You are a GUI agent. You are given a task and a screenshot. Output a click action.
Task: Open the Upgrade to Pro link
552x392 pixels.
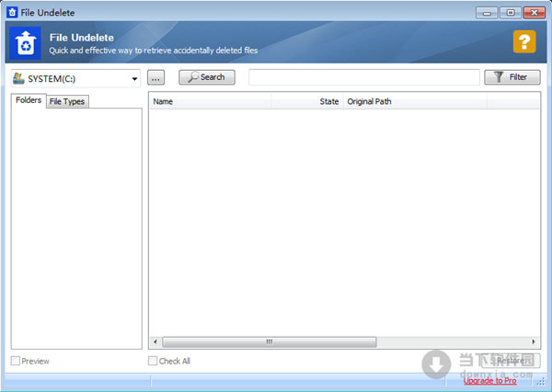coord(490,381)
